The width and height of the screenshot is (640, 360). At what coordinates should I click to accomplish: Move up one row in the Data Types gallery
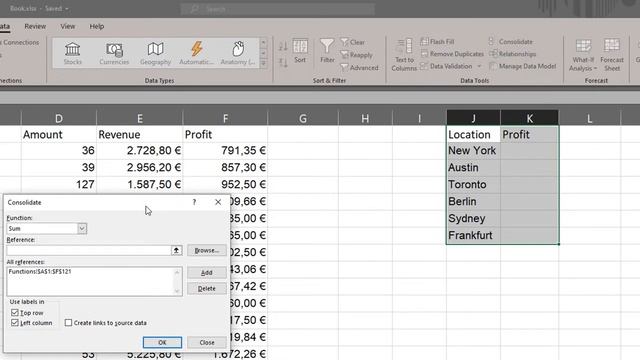pyautogui.click(x=263, y=42)
